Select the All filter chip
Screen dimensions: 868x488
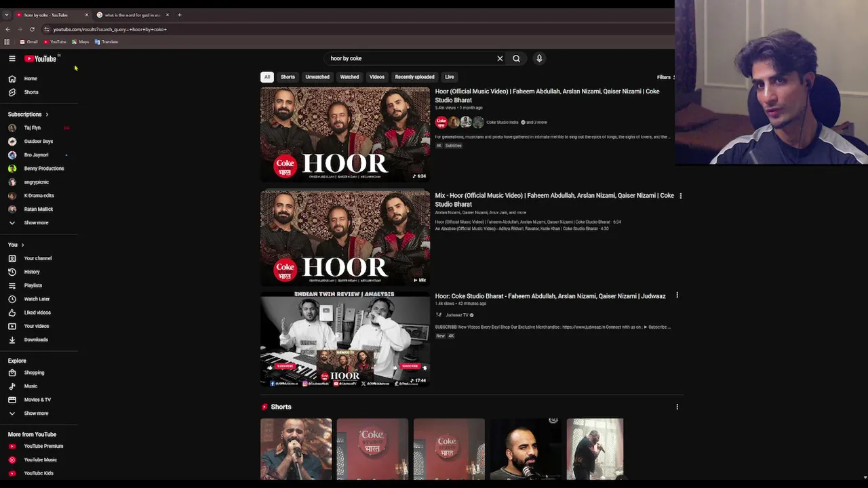point(267,77)
